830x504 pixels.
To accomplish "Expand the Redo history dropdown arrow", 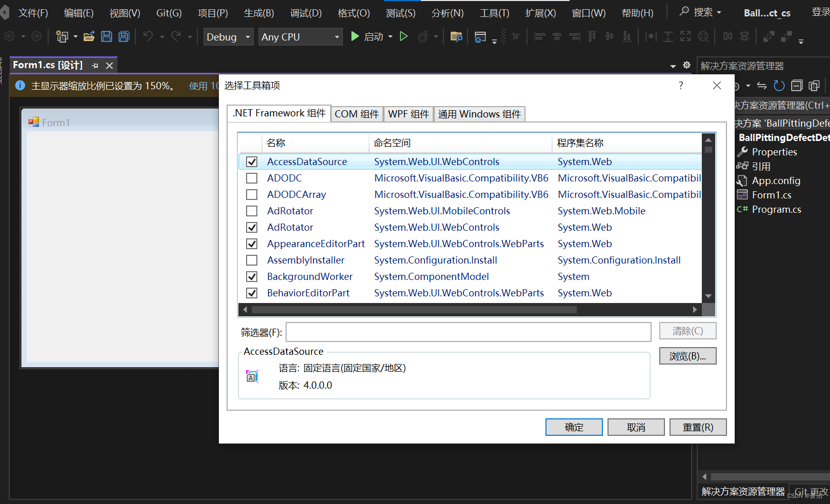I will point(190,37).
